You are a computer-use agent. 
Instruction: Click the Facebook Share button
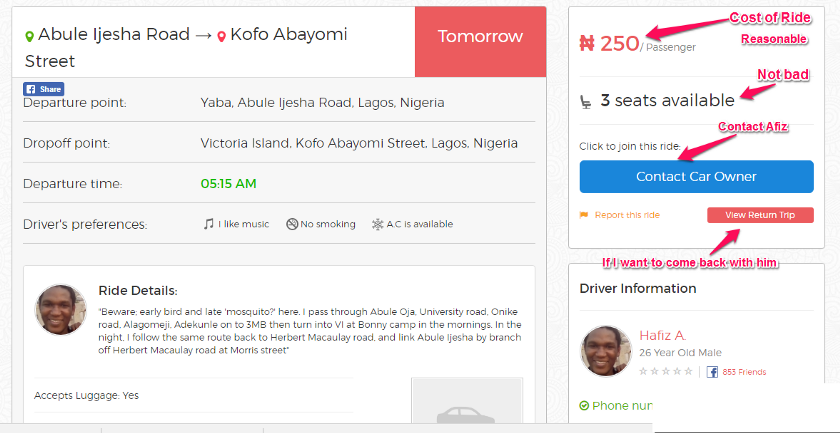coord(44,89)
